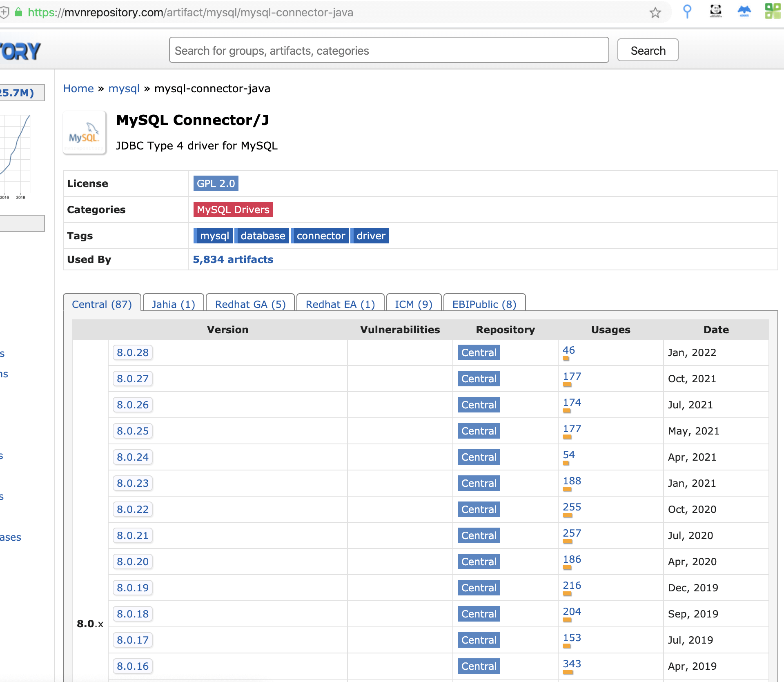Open version 8.0.26
The height and width of the screenshot is (682, 784).
click(132, 405)
